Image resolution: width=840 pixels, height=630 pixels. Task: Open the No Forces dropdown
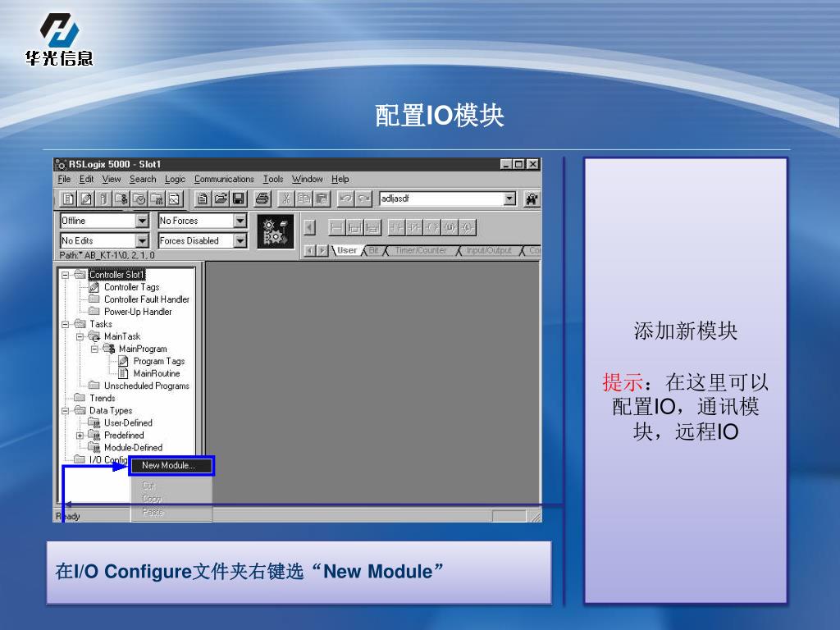coord(240,221)
